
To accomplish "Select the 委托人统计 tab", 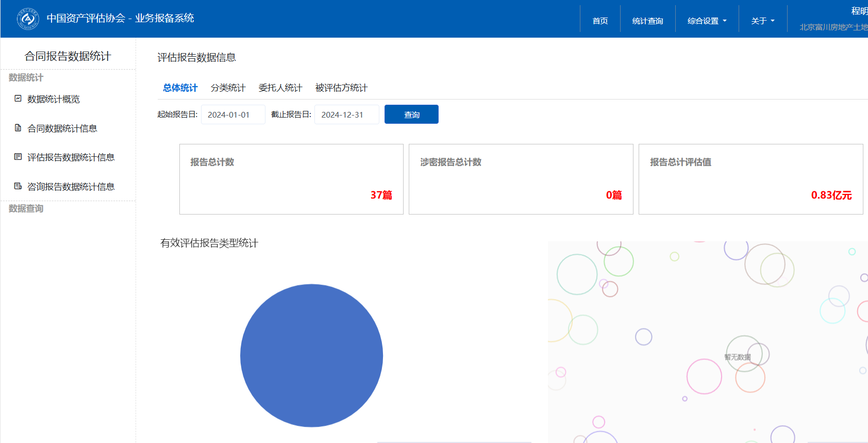I will click(280, 88).
